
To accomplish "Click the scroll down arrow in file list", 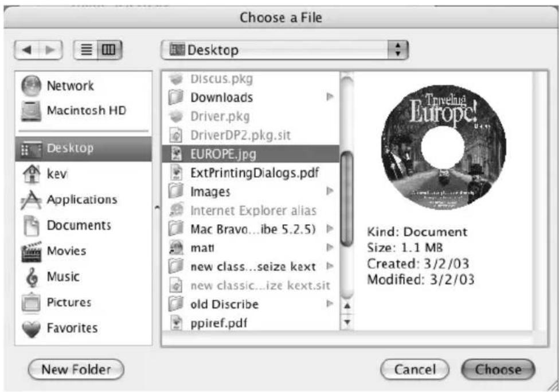I will [347, 322].
